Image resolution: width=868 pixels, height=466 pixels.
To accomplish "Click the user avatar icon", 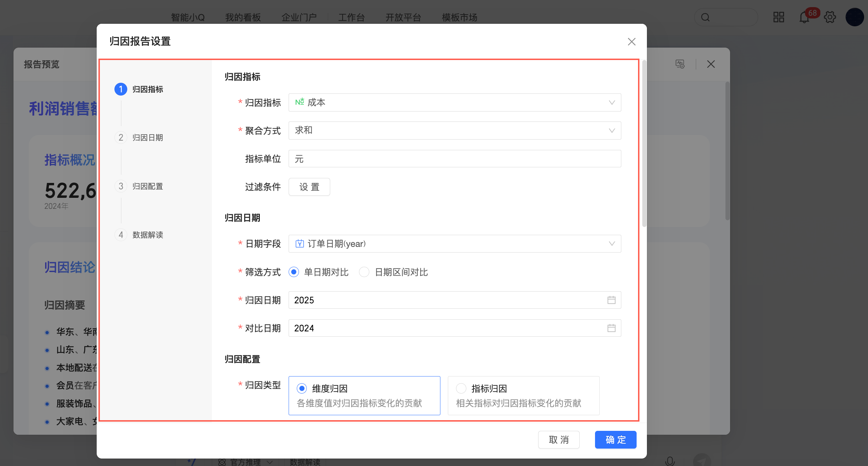I will pos(854,17).
